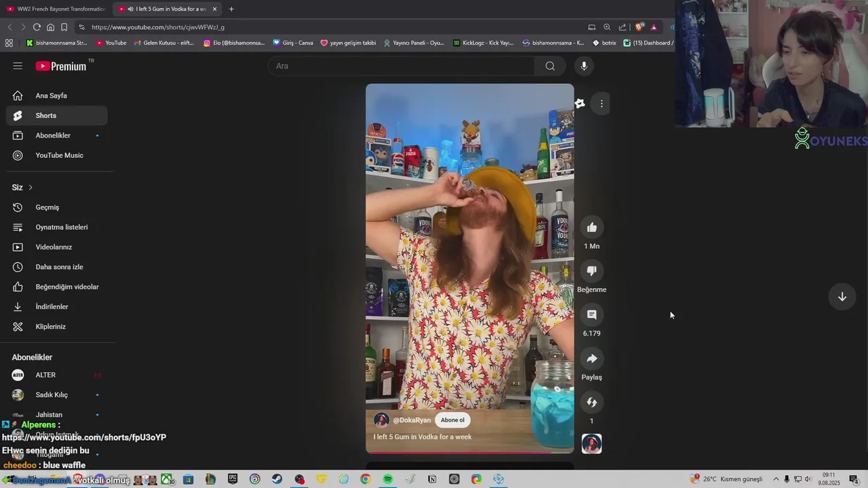The image size is (868, 488).
Task: Select the 'I left 5 Gum in Vodka' tab
Action: tap(166, 9)
